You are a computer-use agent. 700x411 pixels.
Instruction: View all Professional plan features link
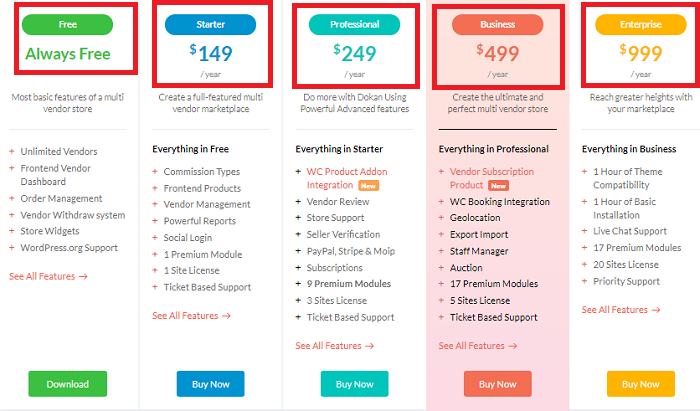coord(335,346)
